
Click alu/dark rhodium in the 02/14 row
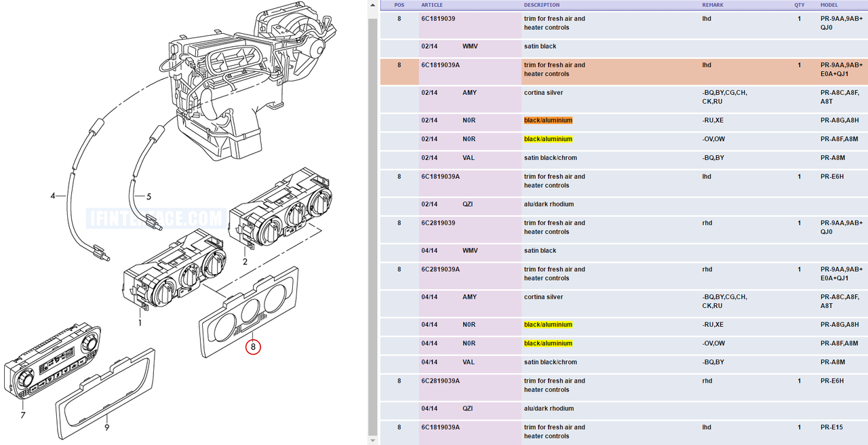pos(549,204)
